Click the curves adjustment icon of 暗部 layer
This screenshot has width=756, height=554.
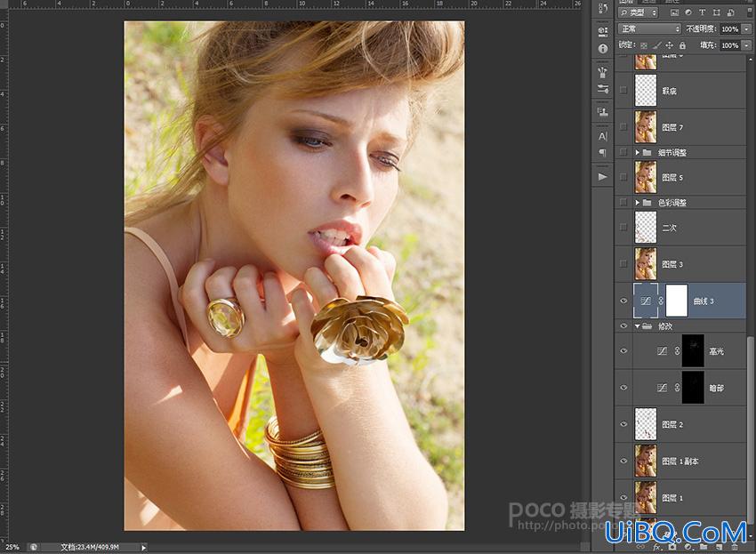tap(662, 388)
